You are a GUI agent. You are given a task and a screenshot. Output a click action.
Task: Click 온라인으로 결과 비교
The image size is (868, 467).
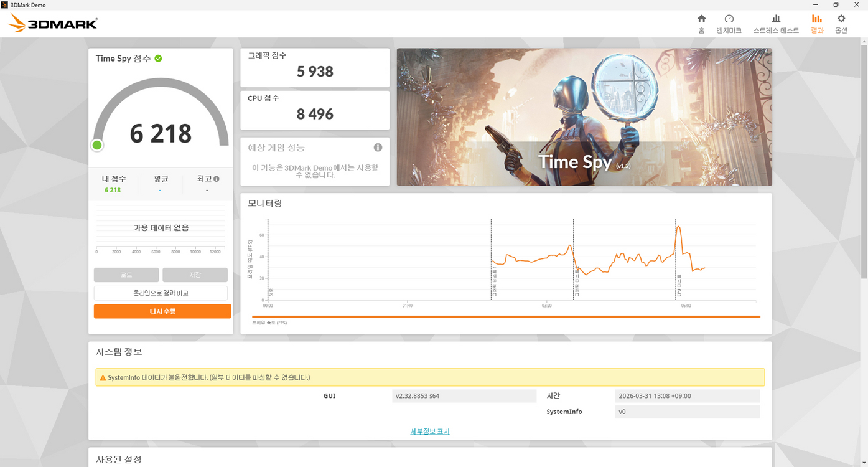[161, 292]
